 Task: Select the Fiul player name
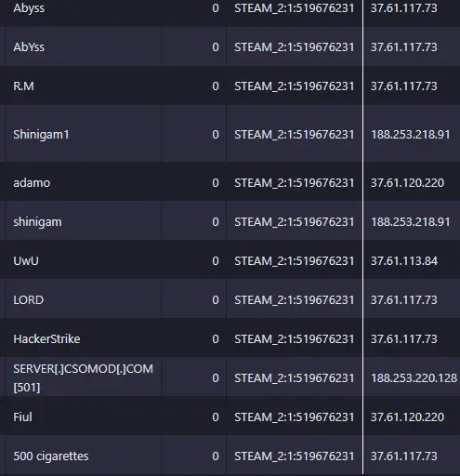(22, 416)
